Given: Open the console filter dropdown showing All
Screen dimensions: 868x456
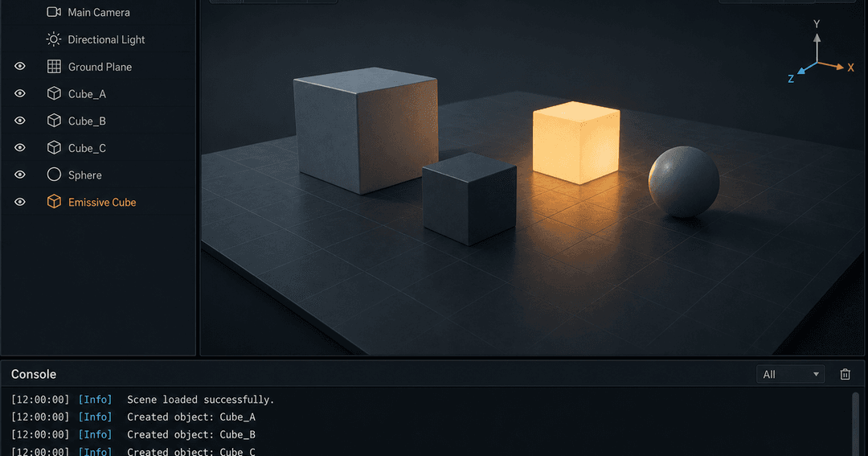Looking at the screenshot, I should click(791, 375).
